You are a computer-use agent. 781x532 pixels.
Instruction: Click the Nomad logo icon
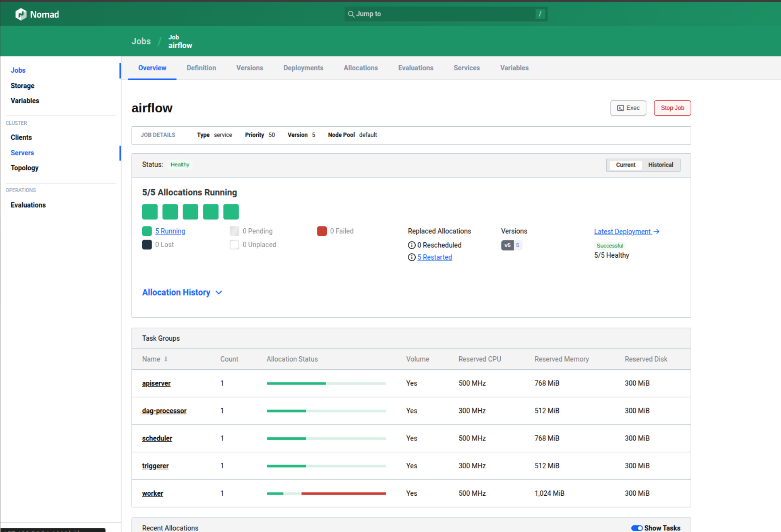20,14
